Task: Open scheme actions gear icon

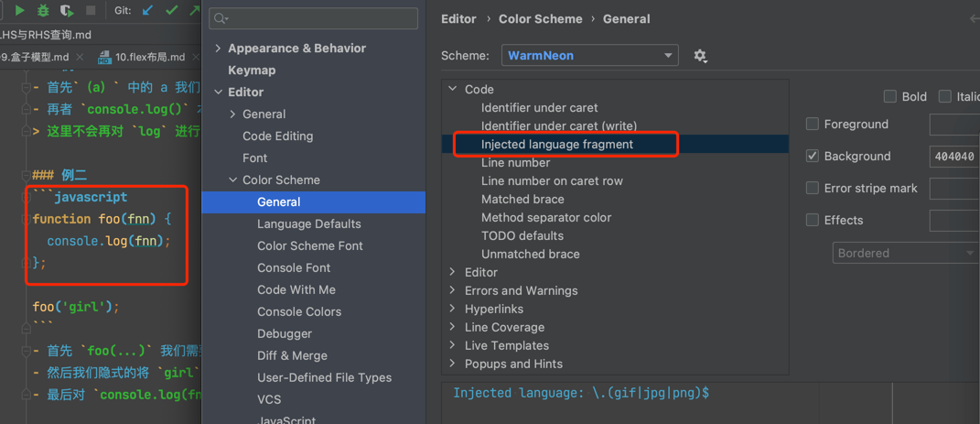Action: click(x=701, y=56)
